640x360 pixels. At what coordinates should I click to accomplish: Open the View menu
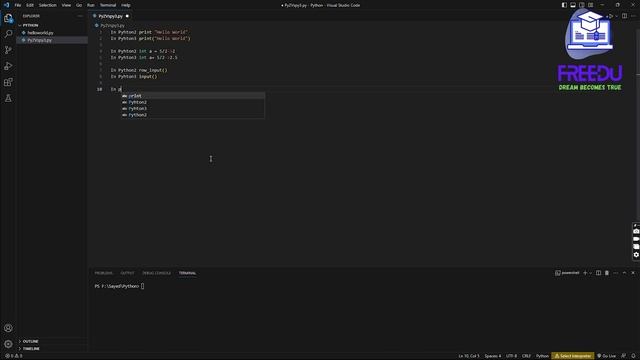pyautogui.click(x=66, y=5)
